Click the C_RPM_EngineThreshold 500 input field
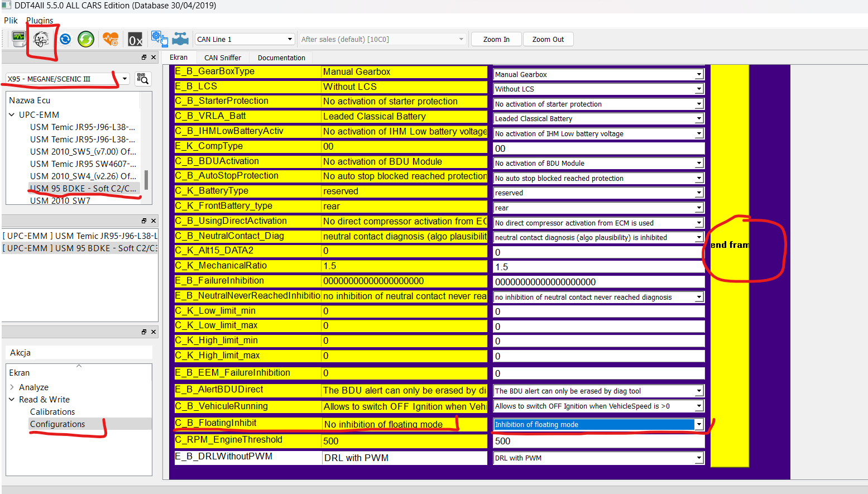Image resolution: width=868 pixels, height=494 pixels. (x=598, y=441)
